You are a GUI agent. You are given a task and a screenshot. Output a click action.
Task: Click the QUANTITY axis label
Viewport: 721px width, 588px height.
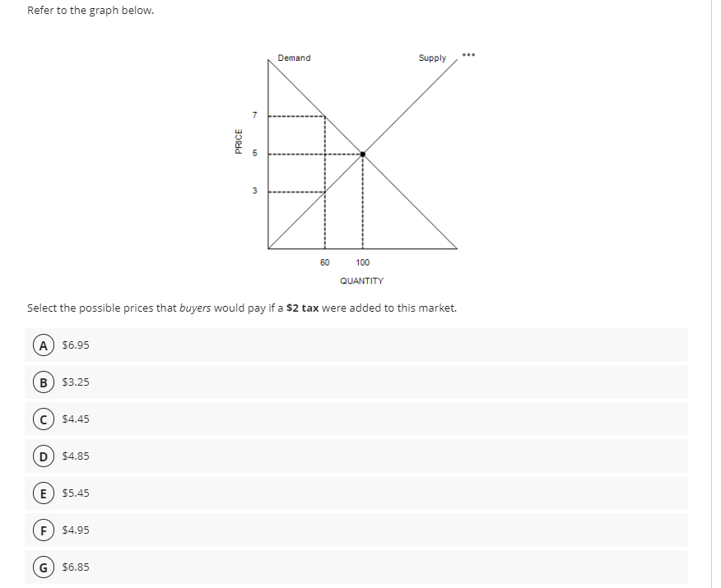pos(362,280)
